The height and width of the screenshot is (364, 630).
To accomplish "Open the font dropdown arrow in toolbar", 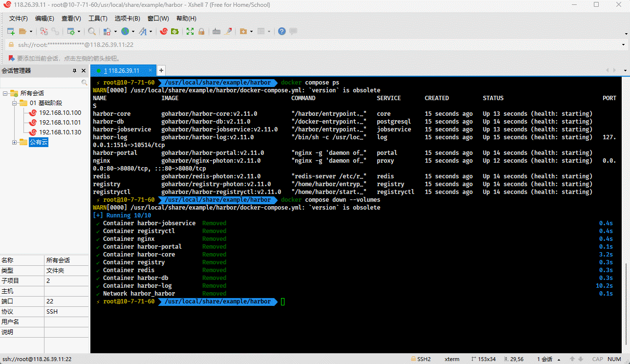I will click(x=151, y=31).
